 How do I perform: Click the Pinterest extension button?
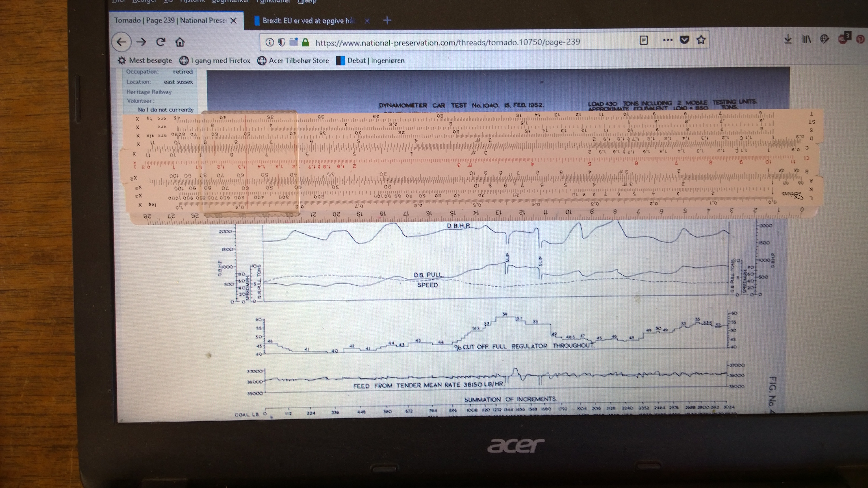[x=860, y=39]
